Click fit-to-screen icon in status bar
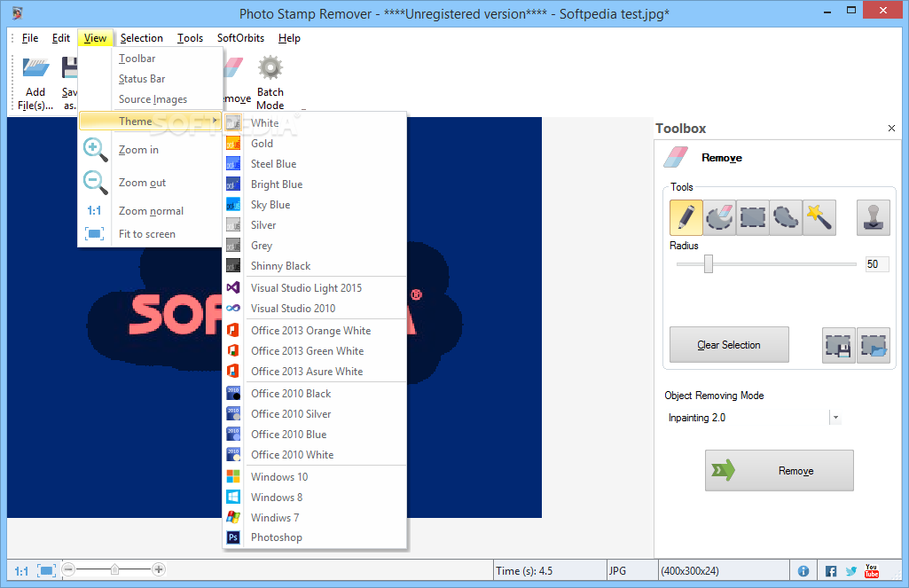The height and width of the screenshot is (588, 909). coord(46,570)
